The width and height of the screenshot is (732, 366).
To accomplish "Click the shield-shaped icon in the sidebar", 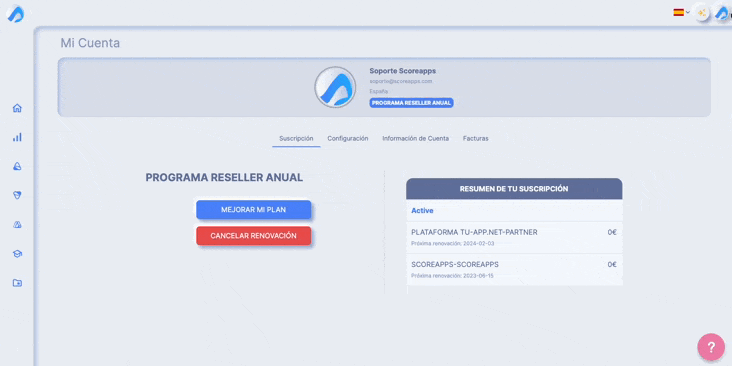I will tap(17, 196).
